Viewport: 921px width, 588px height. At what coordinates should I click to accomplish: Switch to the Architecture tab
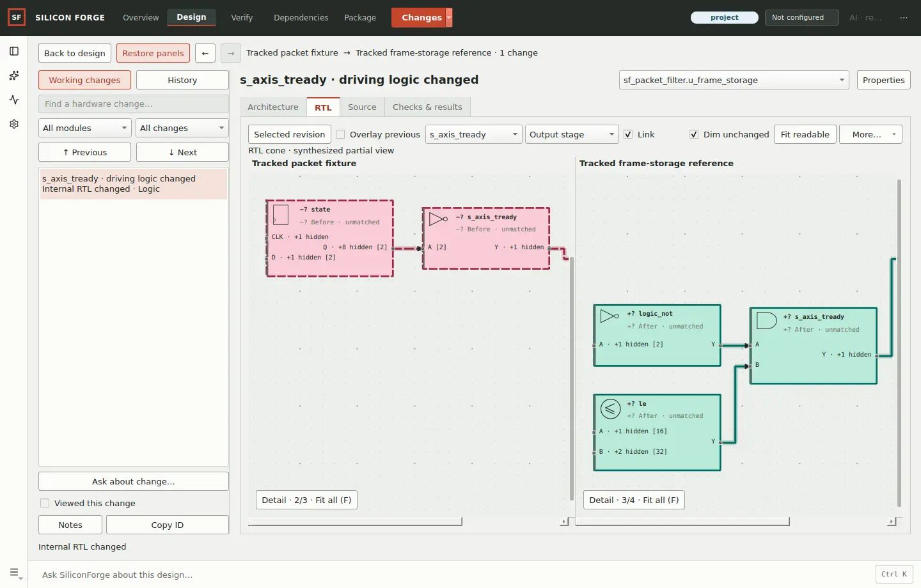[273, 107]
